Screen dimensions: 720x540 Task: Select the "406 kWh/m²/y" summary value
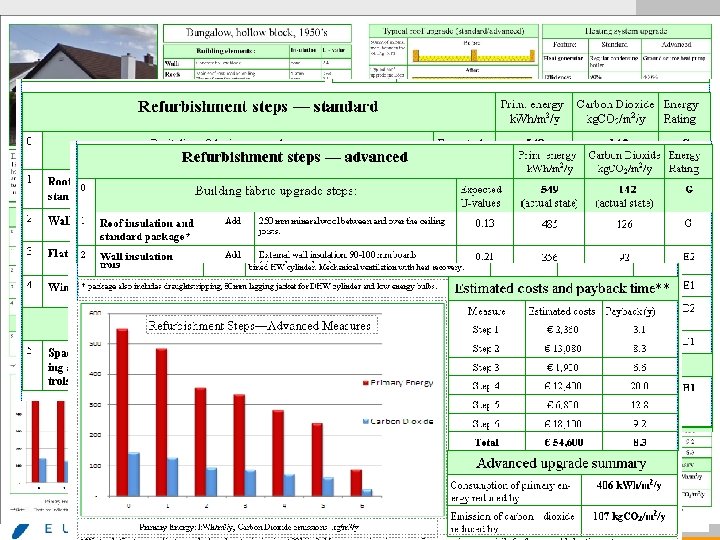[x=629, y=485]
